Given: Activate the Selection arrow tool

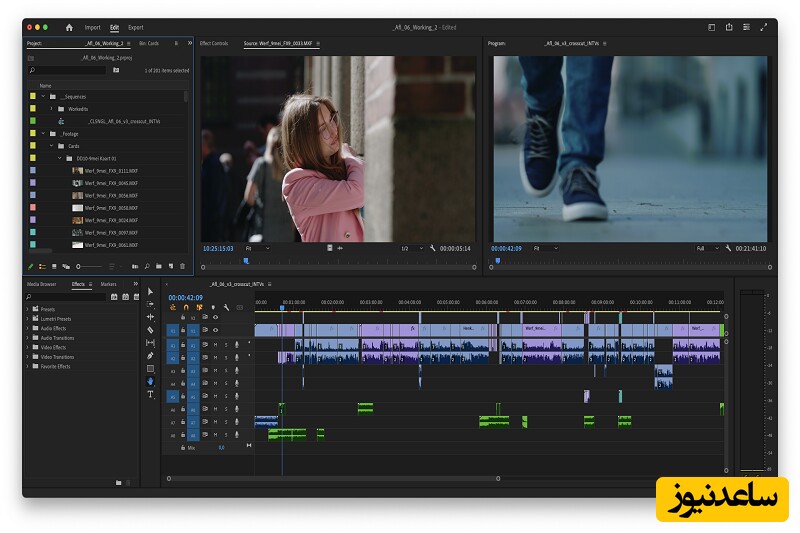Looking at the screenshot, I should [150, 291].
